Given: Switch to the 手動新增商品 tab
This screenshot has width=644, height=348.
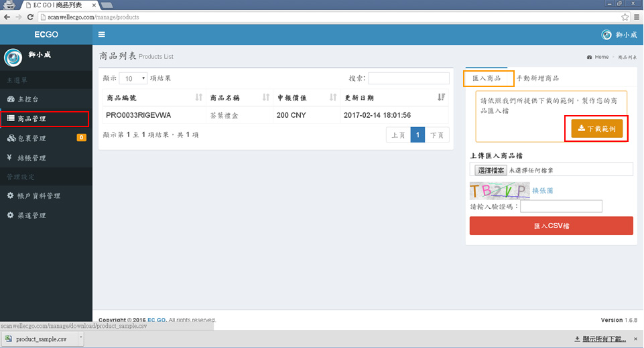Looking at the screenshot, I should click(x=537, y=78).
